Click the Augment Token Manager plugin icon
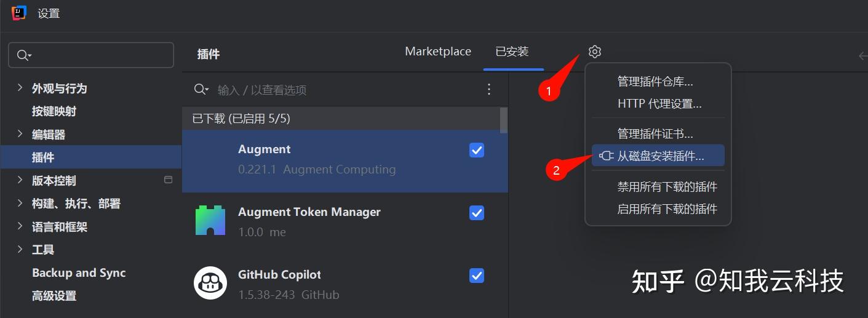Viewport: 868px width, 318px height. click(210, 220)
